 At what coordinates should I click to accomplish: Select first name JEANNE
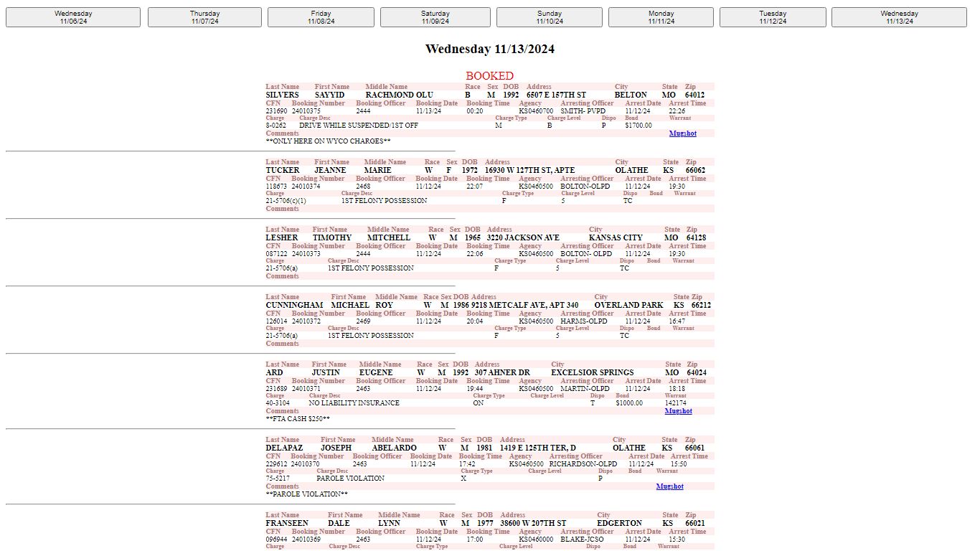(x=330, y=170)
